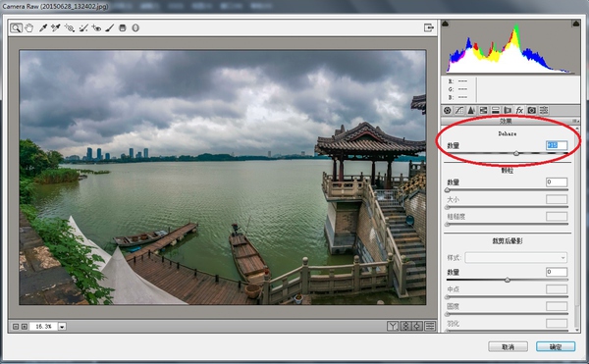589x364 pixels.
Task: Click the grain 大小 value field
Action: tap(557, 199)
